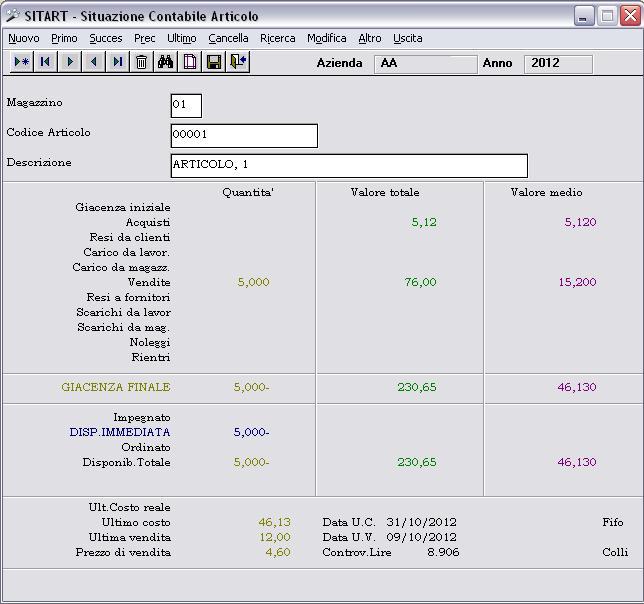Click Giacenza finale valore totale 230,65
Viewport: 644px width, 604px height.
pos(416,387)
